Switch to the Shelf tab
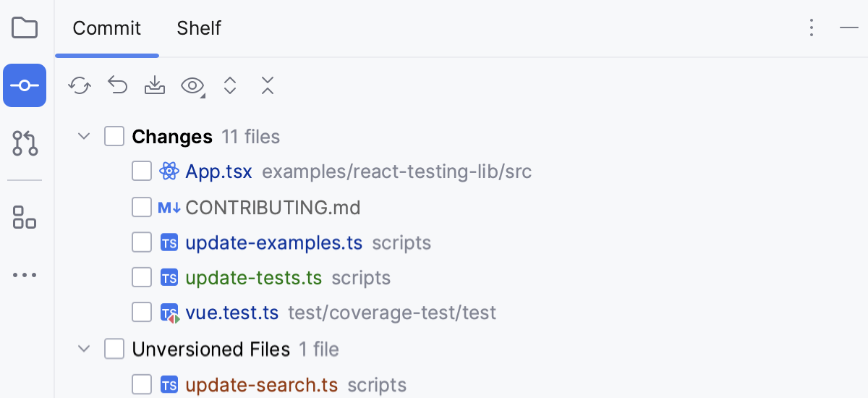Screen dimensions: 868x398 pyautogui.click(x=199, y=29)
